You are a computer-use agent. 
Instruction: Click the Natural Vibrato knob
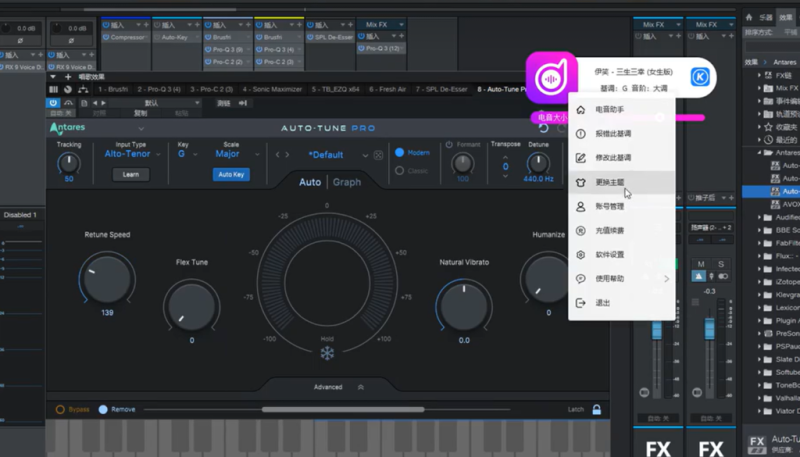(464, 306)
